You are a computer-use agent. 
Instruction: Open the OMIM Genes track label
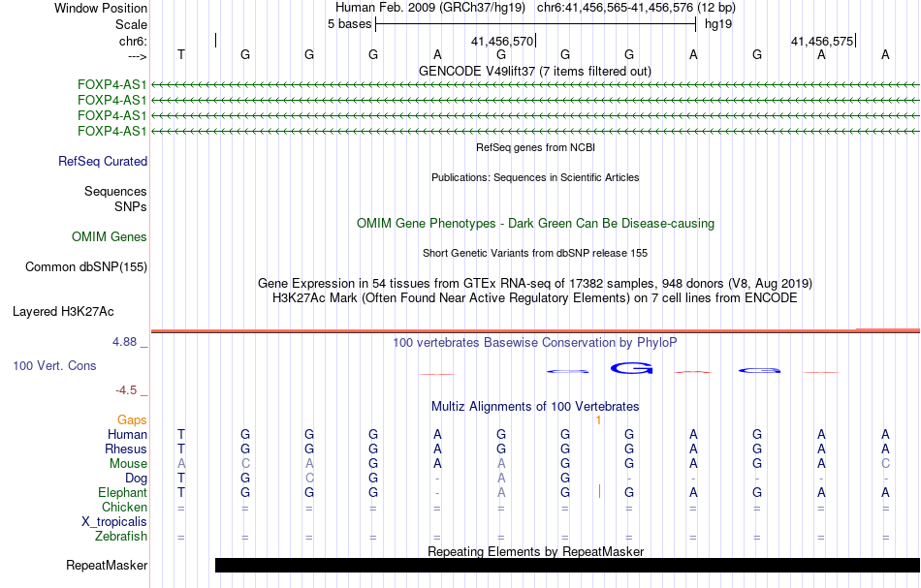tap(110, 236)
